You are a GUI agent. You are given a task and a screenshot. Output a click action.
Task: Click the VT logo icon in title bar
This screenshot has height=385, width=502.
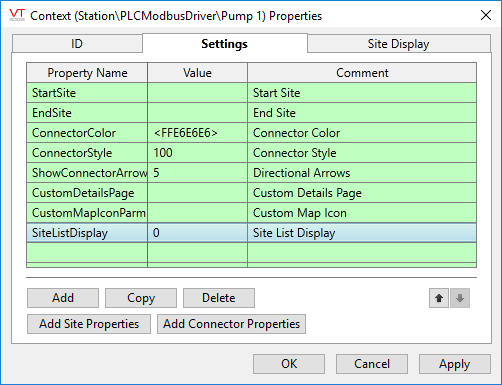pos(17,15)
